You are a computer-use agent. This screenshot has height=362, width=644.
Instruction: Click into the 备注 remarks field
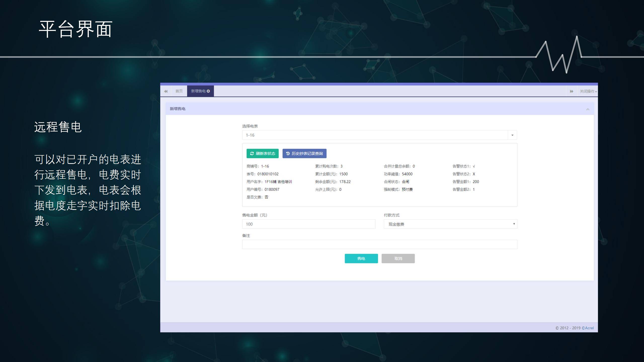pyautogui.click(x=379, y=244)
